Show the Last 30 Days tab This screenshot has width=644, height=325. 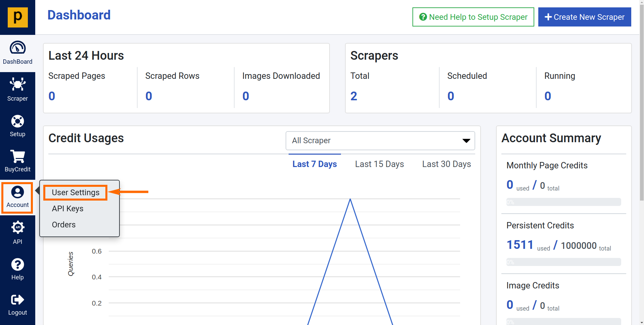point(446,164)
